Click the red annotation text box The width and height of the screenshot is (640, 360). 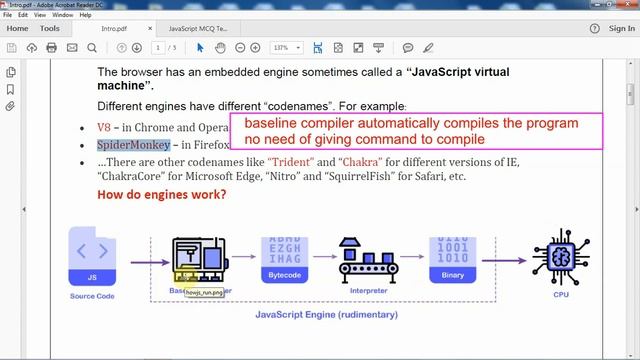pos(416,131)
